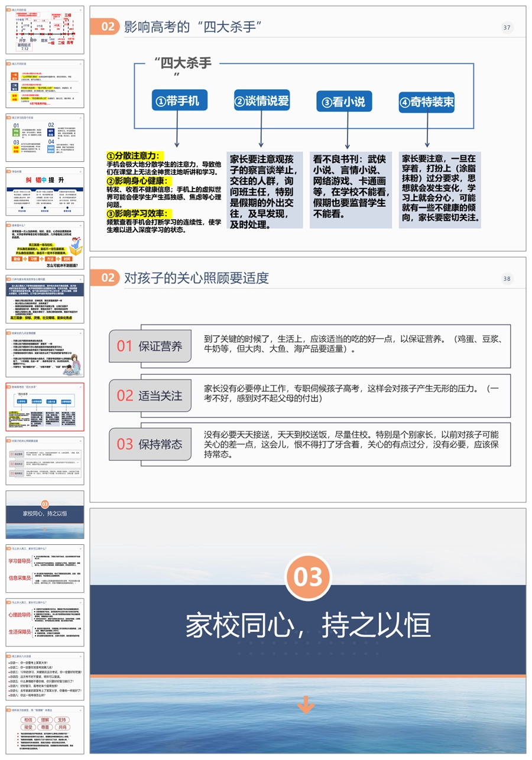Click the 03 保持常态 label box
Screen dimensions: 532x760
150,443
